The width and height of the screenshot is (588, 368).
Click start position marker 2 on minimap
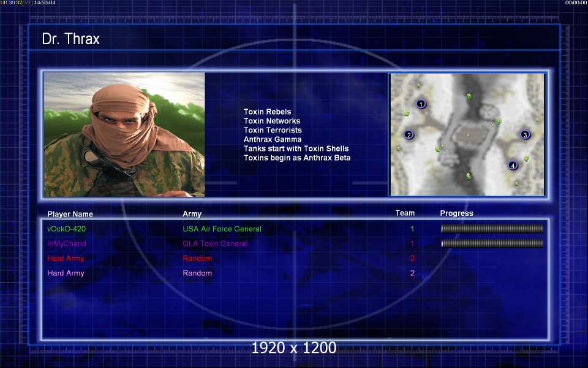click(409, 134)
